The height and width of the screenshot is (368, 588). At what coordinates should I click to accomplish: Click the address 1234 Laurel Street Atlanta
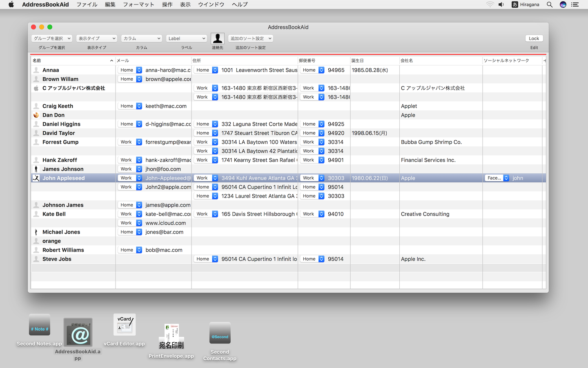259,196
